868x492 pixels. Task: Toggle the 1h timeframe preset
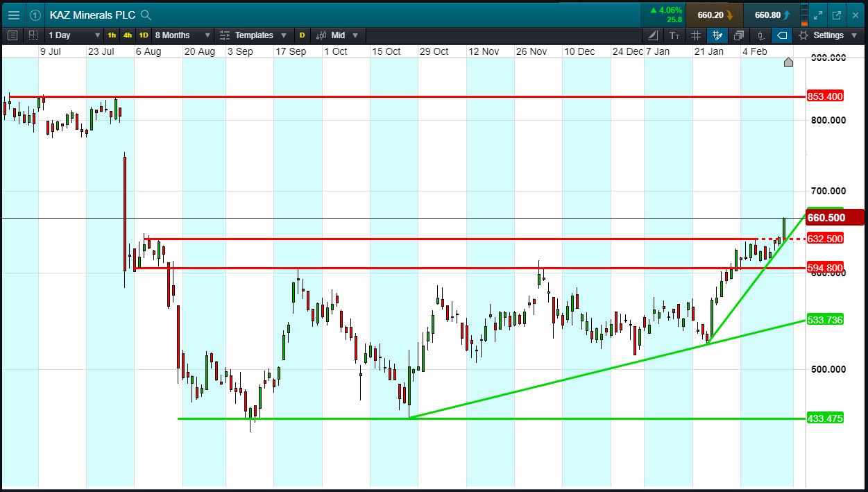click(x=110, y=35)
